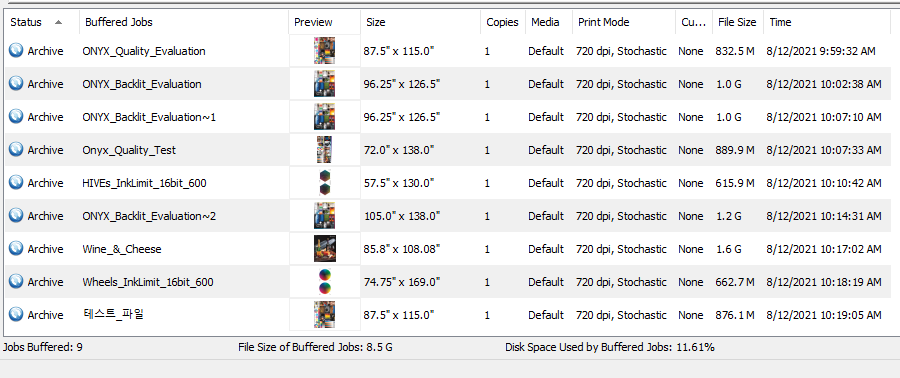900x378 pixels.
Task: Click archive icon beside Wine_&_Cheese job
Action: point(16,248)
